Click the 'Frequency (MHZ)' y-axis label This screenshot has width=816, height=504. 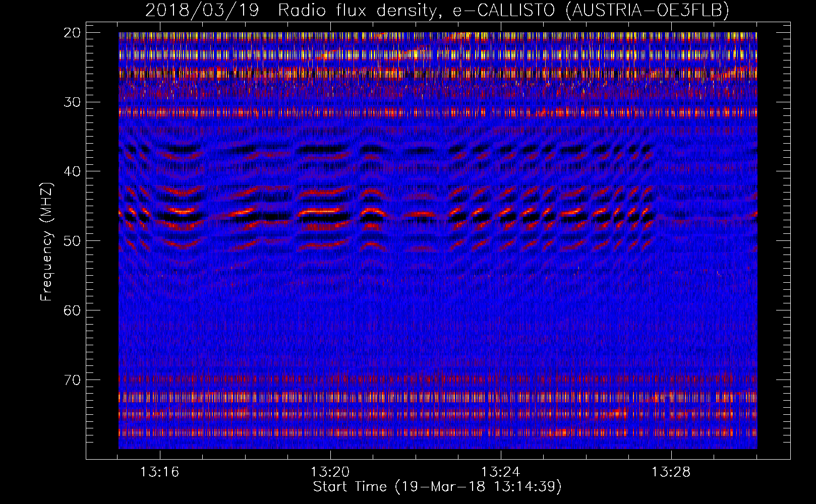click(x=46, y=242)
